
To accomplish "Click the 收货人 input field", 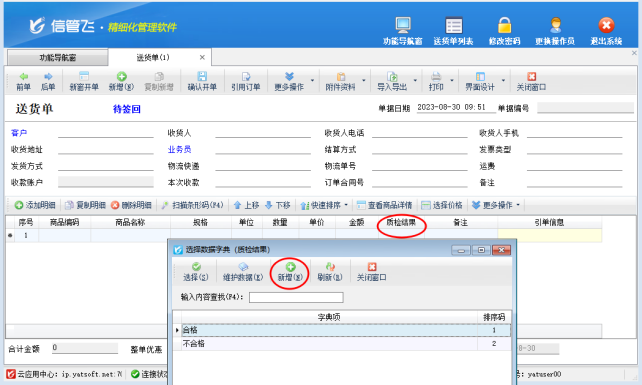I will tap(263, 133).
